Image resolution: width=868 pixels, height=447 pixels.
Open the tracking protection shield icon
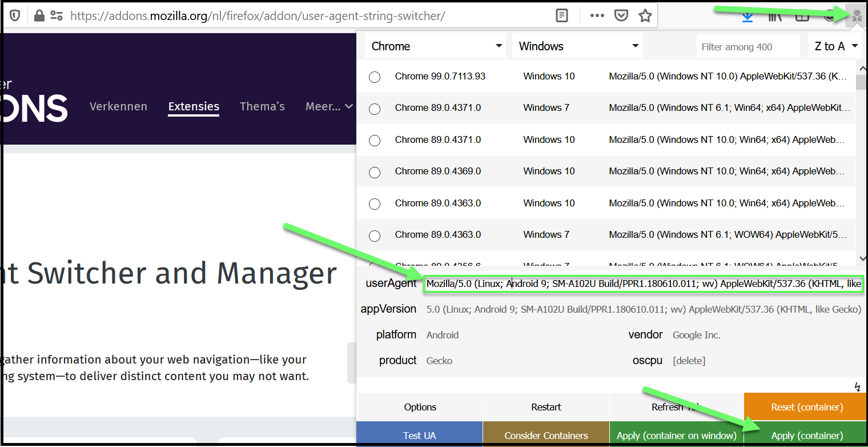pos(15,16)
